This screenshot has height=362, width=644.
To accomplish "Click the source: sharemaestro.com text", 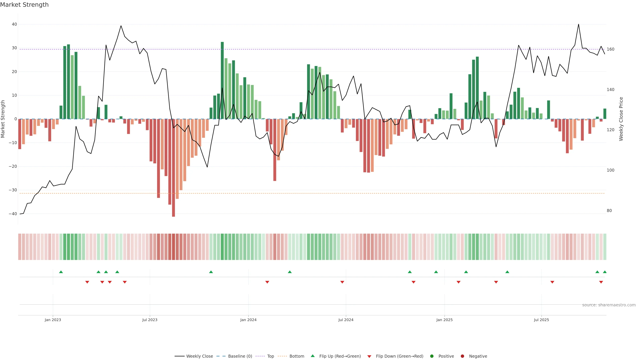I will pos(609,305).
